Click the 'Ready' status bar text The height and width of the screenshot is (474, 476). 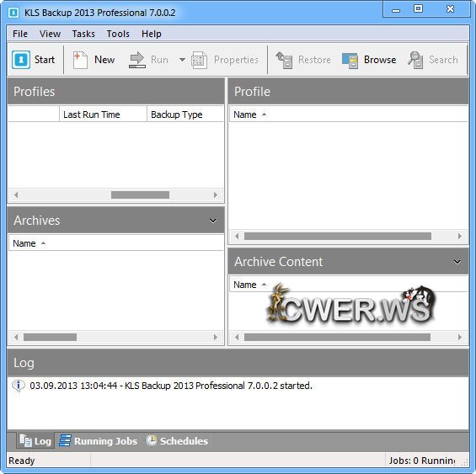[22, 461]
